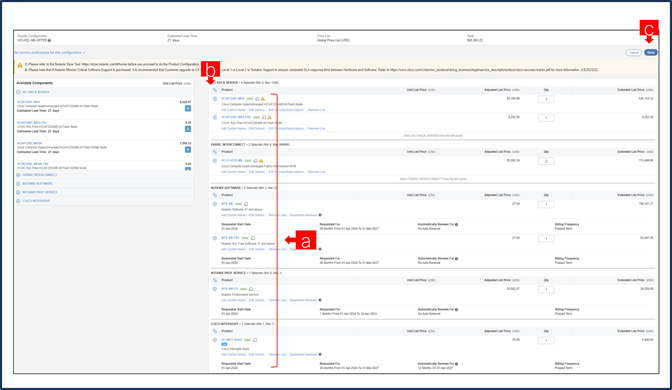Expand NUTANIX PROF SERVICE in Available Components

(x=18, y=192)
